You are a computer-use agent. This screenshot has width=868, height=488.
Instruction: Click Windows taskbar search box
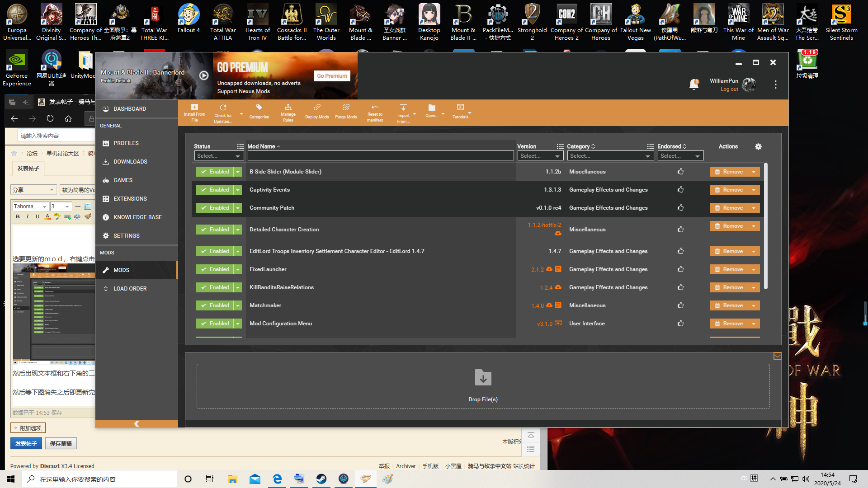coord(99,479)
